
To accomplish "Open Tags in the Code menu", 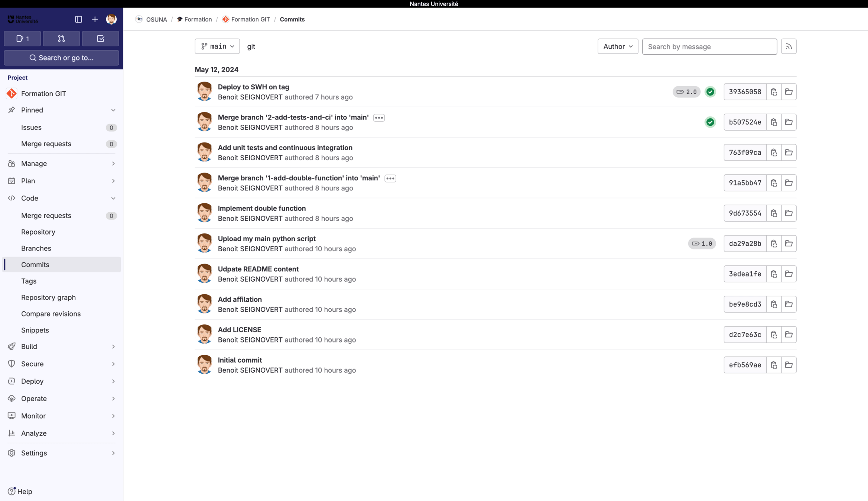I will coord(29,281).
